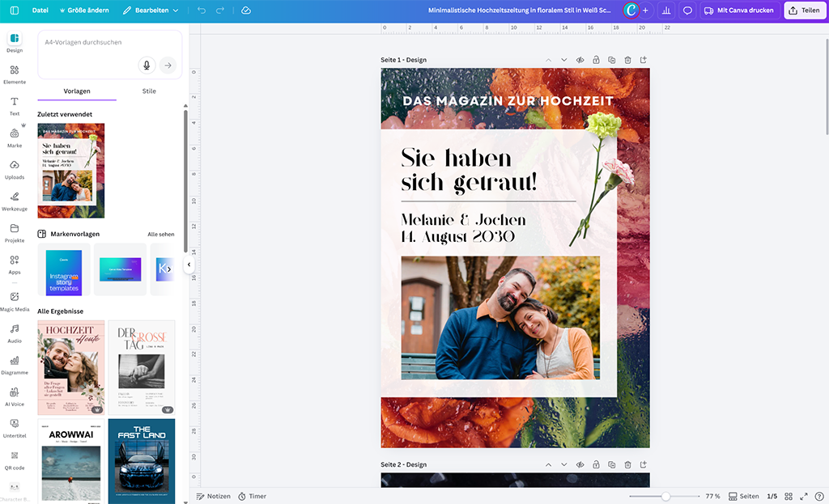
Task: Select the Text tool in sidebar
Action: click(x=15, y=106)
